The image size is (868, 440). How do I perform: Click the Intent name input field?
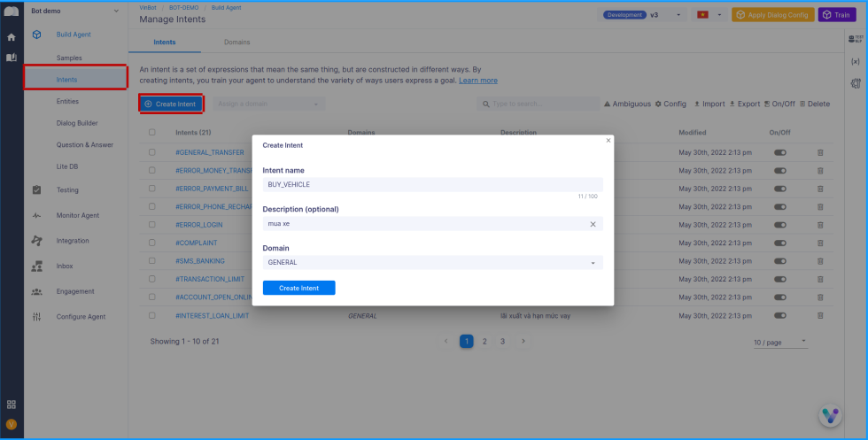[432, 185]
